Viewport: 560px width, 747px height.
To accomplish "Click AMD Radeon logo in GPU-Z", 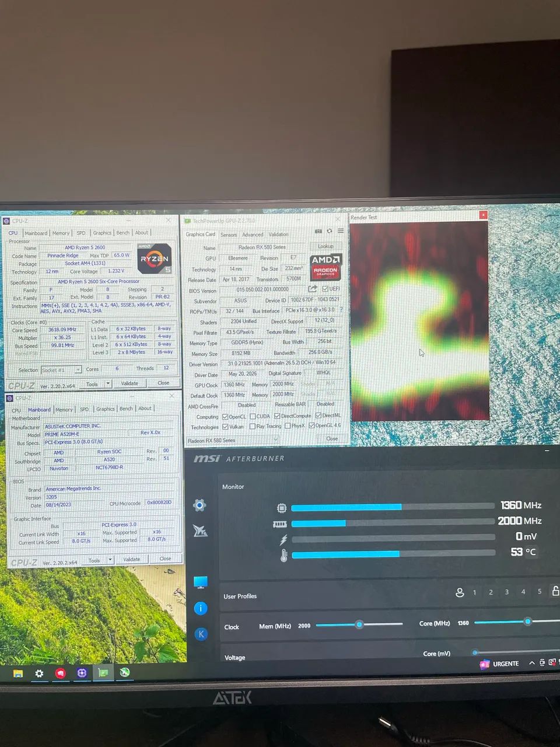I will tap(325, 266).
